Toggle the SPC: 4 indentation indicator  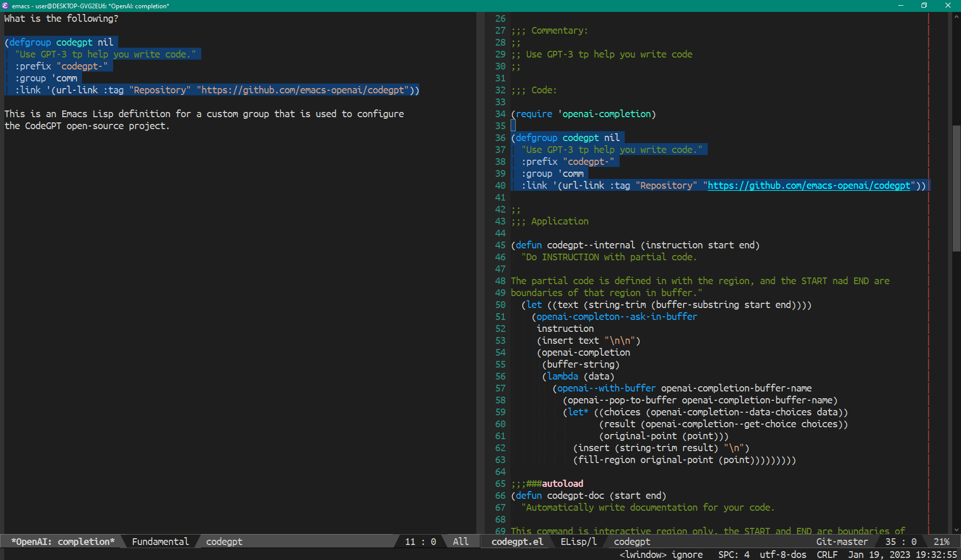pos(734,554)
